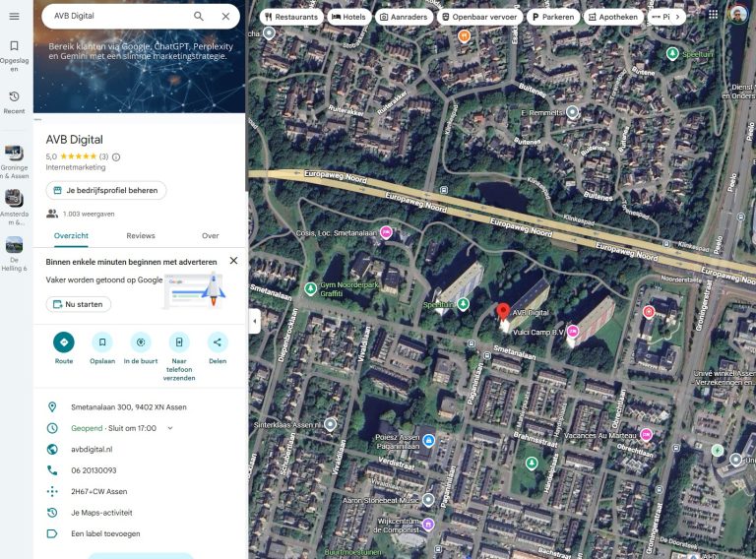Collapse the side panel arrow

point(255,321)
